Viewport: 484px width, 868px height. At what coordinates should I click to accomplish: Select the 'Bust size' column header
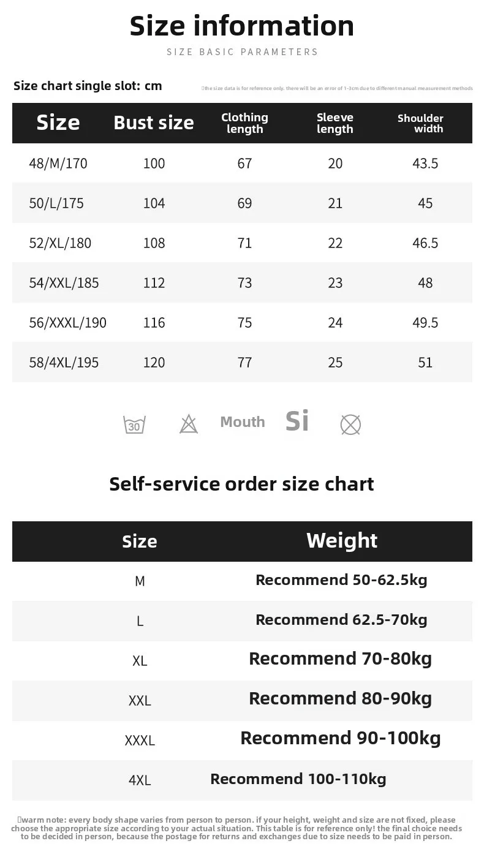tap(154, 123)
